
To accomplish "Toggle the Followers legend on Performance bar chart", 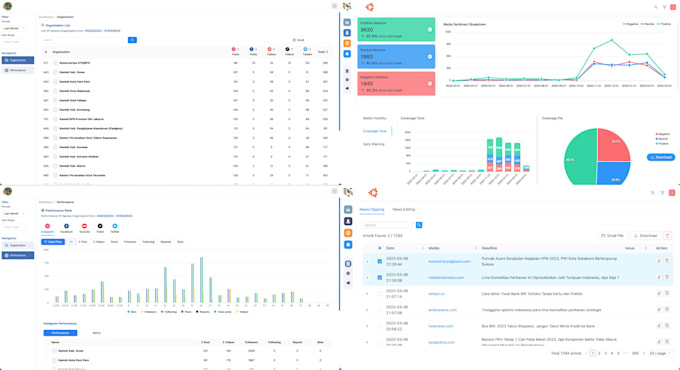I will [x=149, y=311].
